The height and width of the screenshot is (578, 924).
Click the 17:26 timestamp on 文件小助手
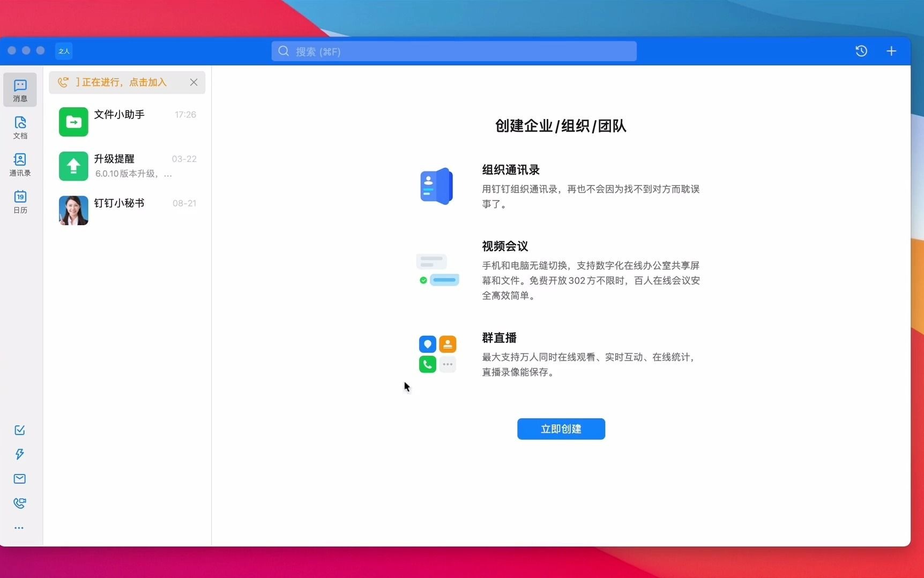tap(185, 115)
